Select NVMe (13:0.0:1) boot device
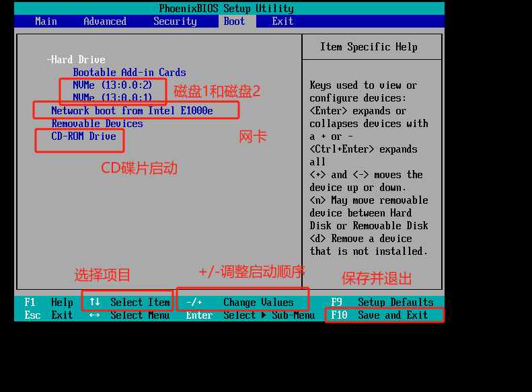Viewport: 532px width, 392px height. pos(112,97)
